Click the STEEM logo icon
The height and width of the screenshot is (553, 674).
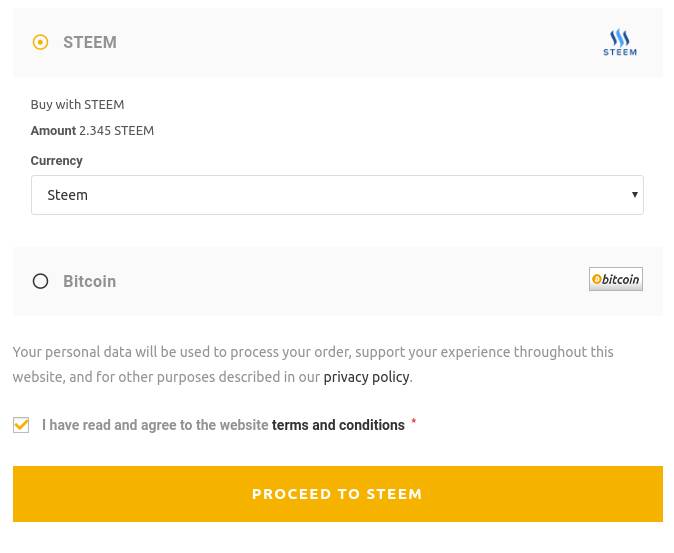(x=619, y=42)
